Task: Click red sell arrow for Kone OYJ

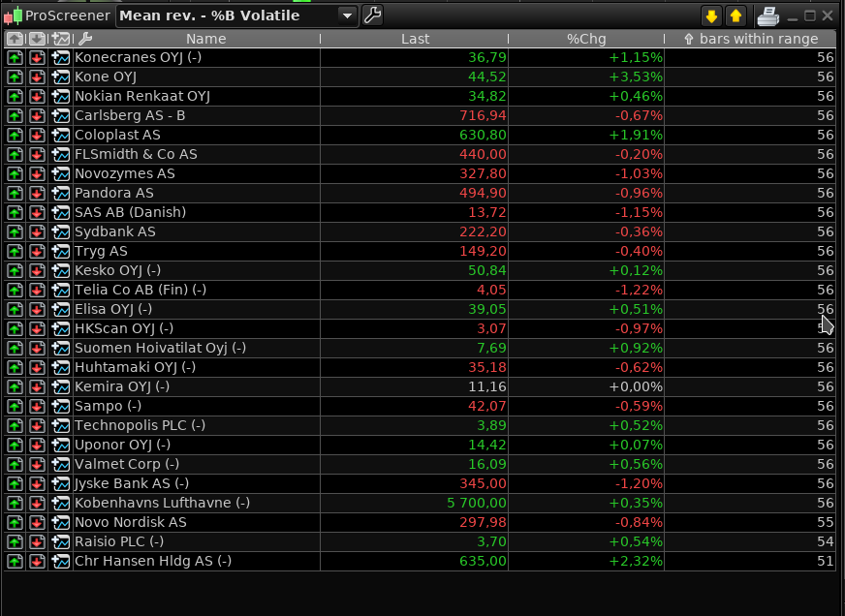Action: tap(37, 77)
